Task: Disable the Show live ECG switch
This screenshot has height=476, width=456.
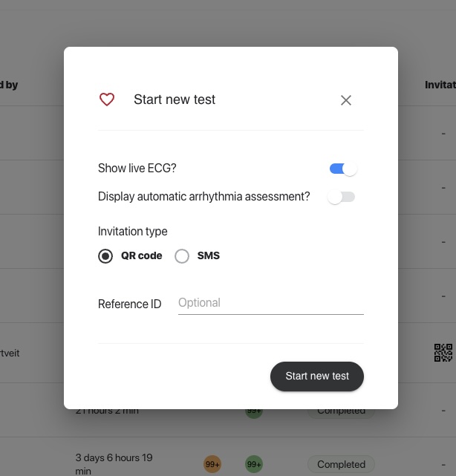Action: pos(343,169)
